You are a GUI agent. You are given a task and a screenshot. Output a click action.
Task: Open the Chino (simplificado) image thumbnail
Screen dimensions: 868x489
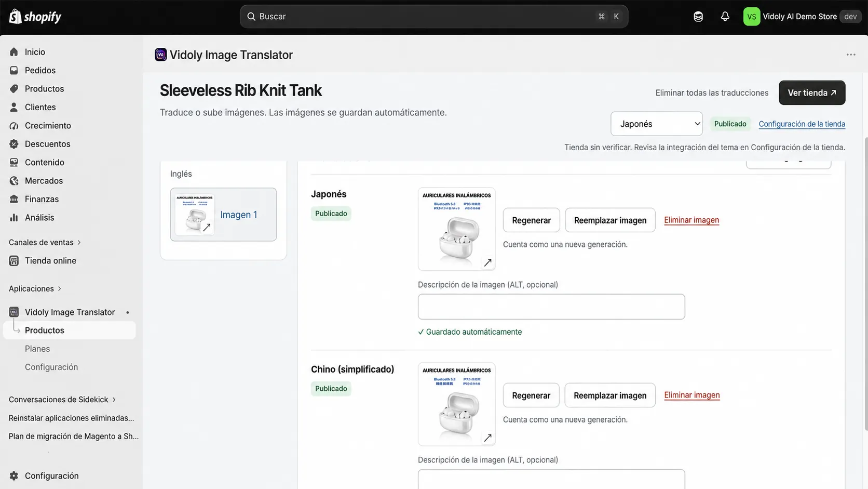coord(457,404)
